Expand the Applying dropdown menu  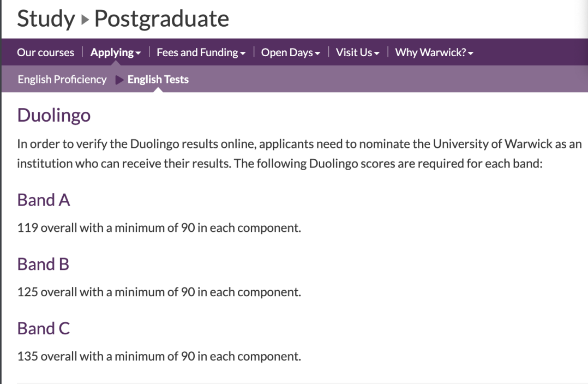116,52
